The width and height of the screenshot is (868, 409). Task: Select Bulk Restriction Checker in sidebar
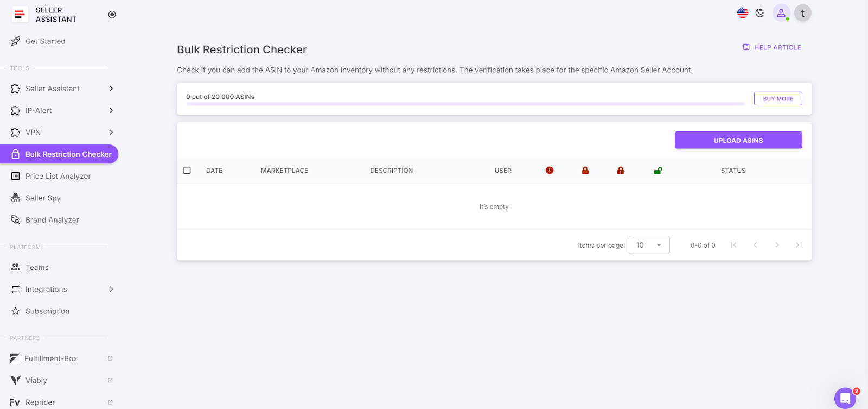(59, 154)
